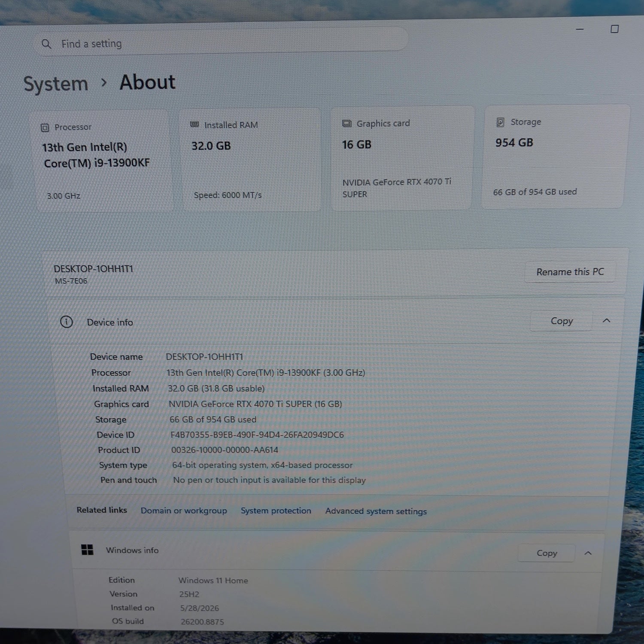Copy the Device info details
The image size is (644, 644).
pyautogui.click(x=562, y=321)
